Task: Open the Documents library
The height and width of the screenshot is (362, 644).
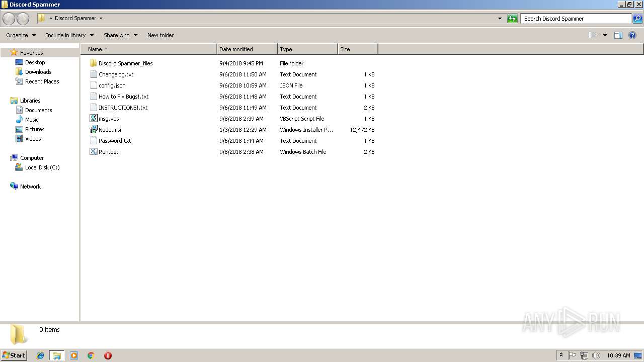Action: click(38, 110)
